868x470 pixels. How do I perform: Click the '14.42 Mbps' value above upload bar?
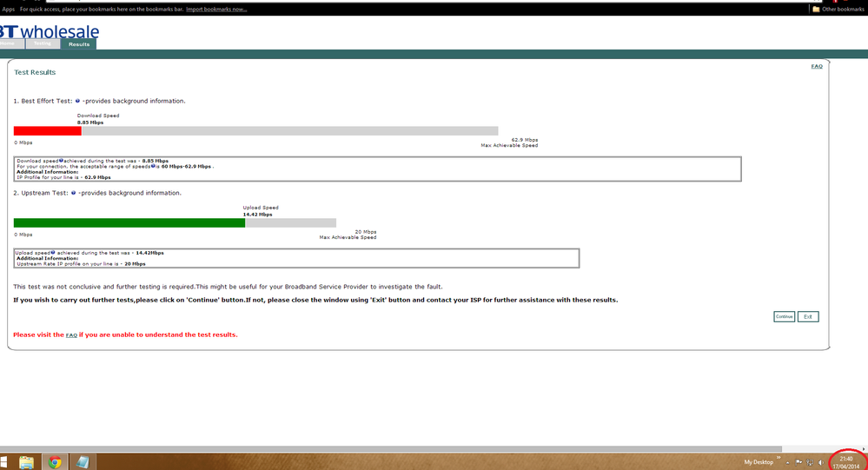(257, 215)
